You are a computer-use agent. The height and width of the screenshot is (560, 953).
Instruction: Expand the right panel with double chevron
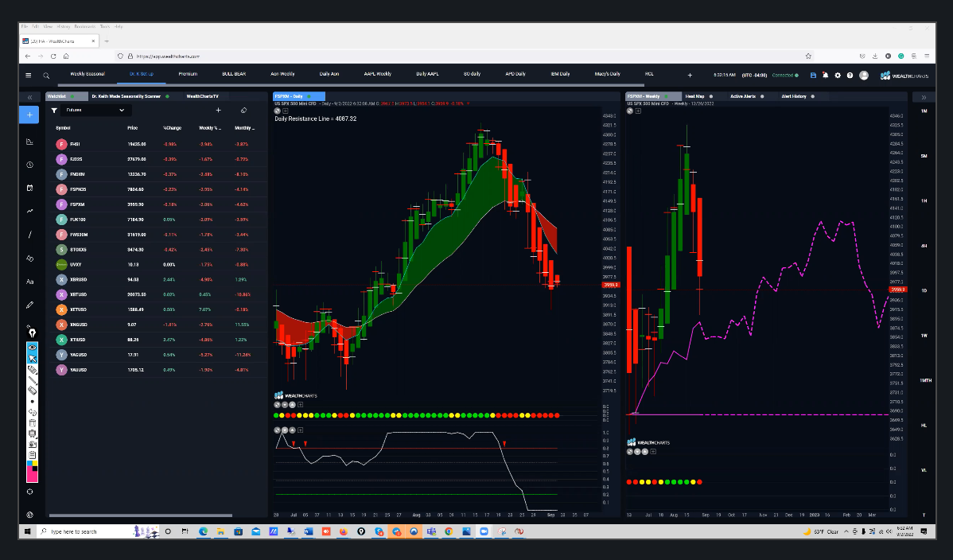pos(924,97)
